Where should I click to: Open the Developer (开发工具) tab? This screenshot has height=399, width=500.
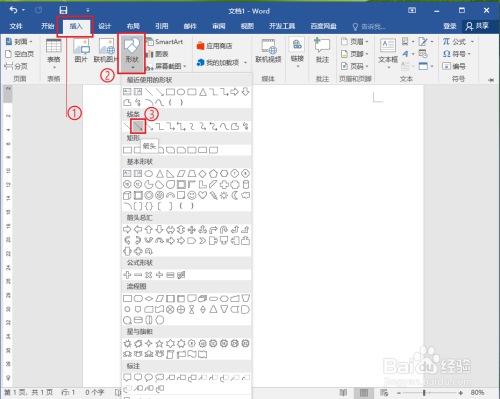[282, 26]
